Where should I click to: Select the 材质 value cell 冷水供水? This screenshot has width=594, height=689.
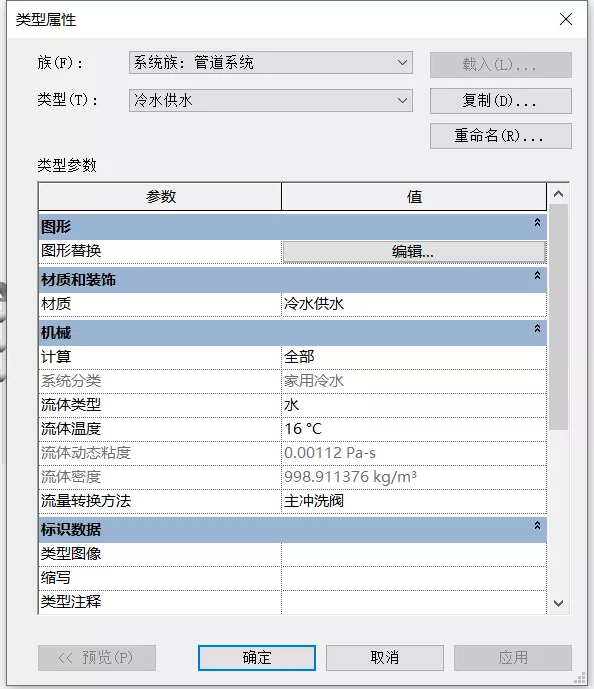tap(414, 304)
